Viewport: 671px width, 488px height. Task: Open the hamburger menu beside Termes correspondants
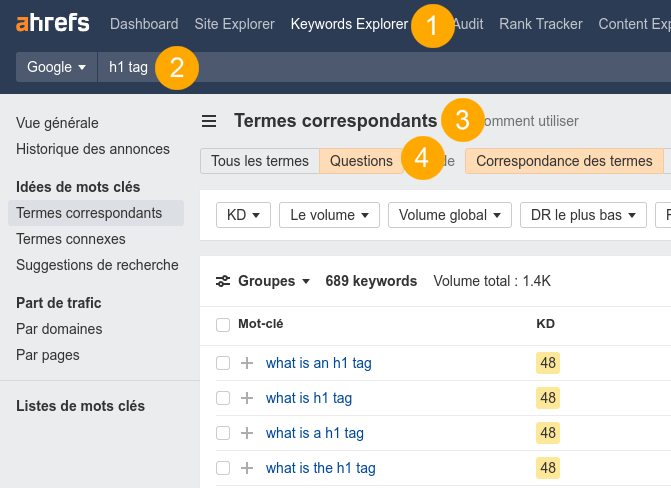[x=209, y=121]
